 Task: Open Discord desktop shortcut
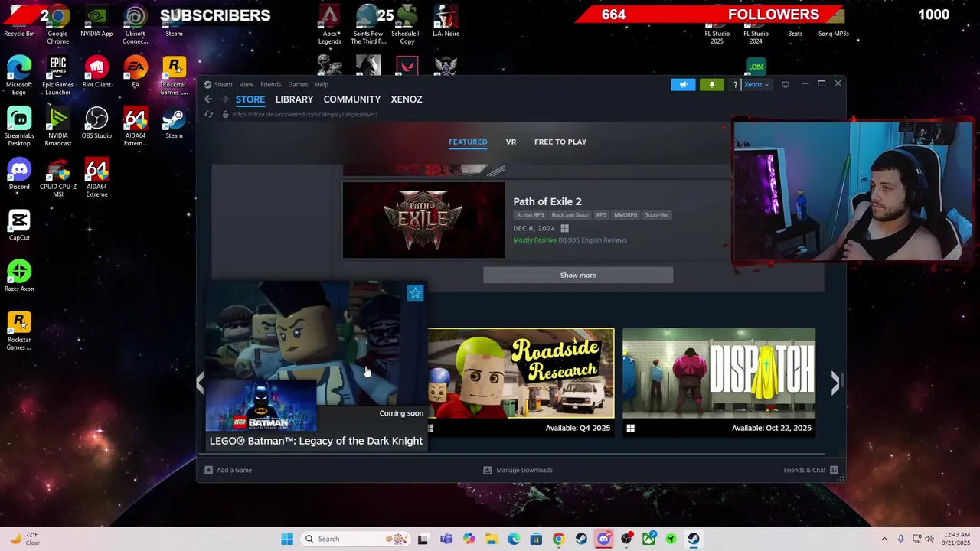point(19,174)
